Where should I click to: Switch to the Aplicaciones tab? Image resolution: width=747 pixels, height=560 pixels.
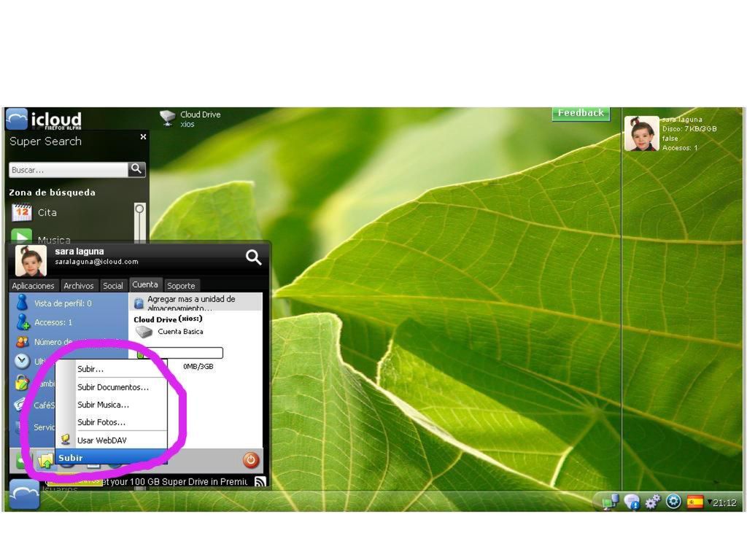click(33, 286)
